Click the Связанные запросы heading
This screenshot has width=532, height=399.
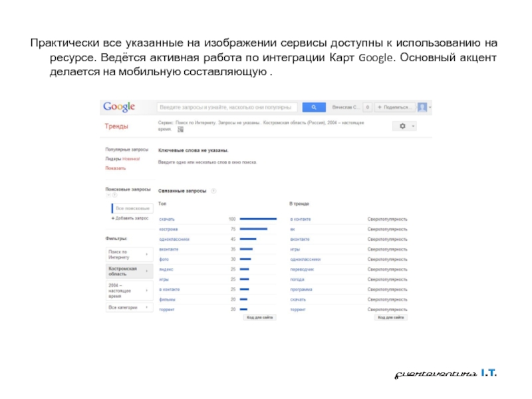pyautogui.click(x=182, y=191)
